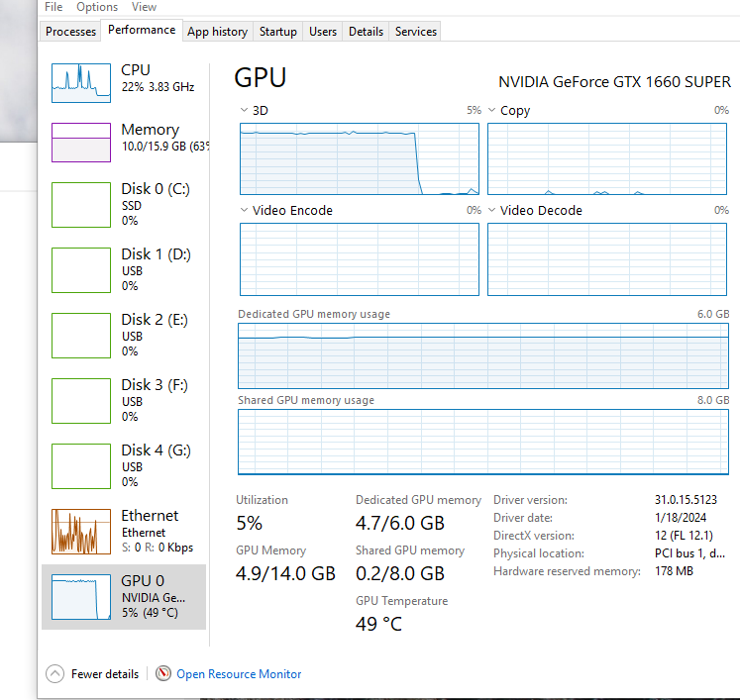Click the GPU 0 label in sidebar

[x=143, y=580]
